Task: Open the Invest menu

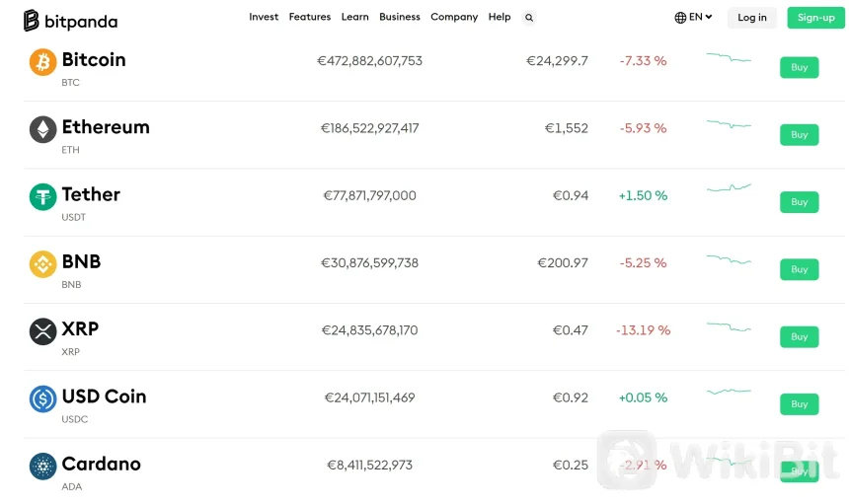Action: [x=264, y=17]
